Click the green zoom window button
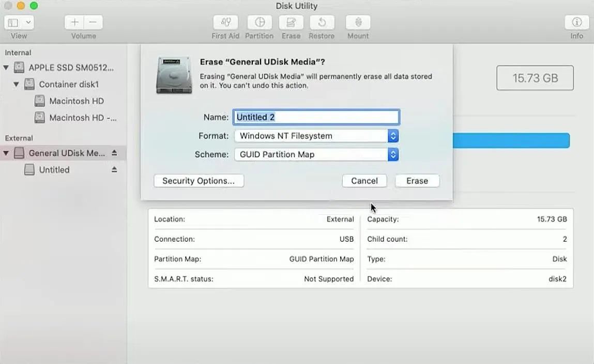594x364 pixels. coord(34,6)
